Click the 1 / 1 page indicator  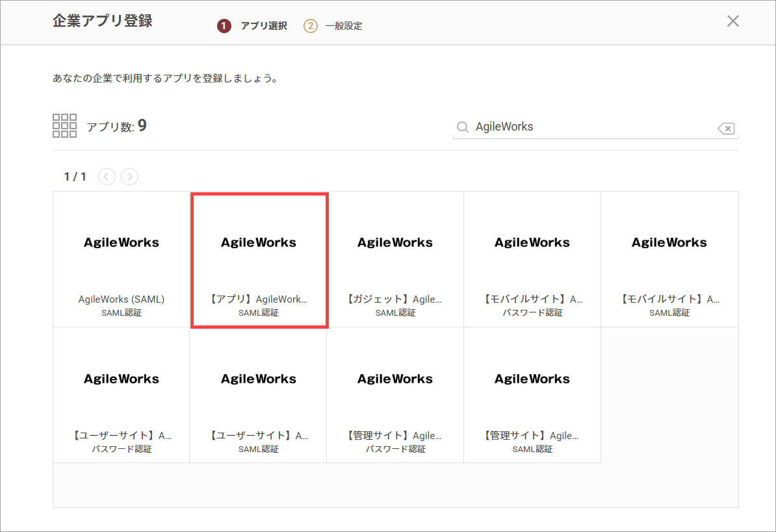[x=75, y=177]
